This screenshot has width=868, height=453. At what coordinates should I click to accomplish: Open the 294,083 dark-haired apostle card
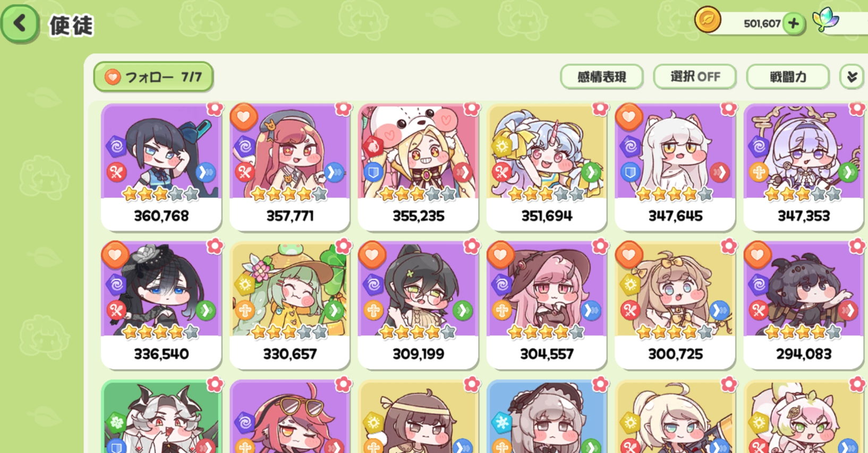point(804,305)
